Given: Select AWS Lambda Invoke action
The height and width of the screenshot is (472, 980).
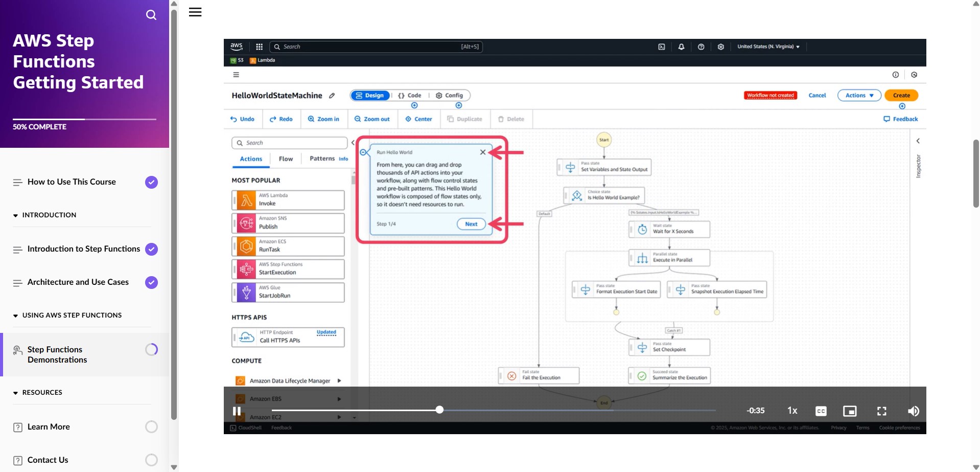Looking at the screenshot, I should coord(288,200).
